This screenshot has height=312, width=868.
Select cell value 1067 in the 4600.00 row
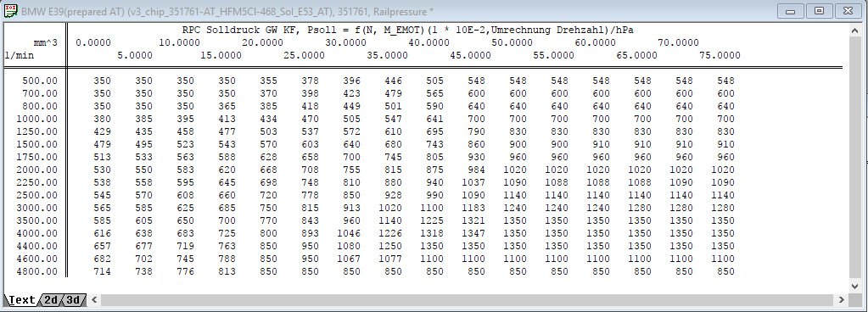point(349,259)
